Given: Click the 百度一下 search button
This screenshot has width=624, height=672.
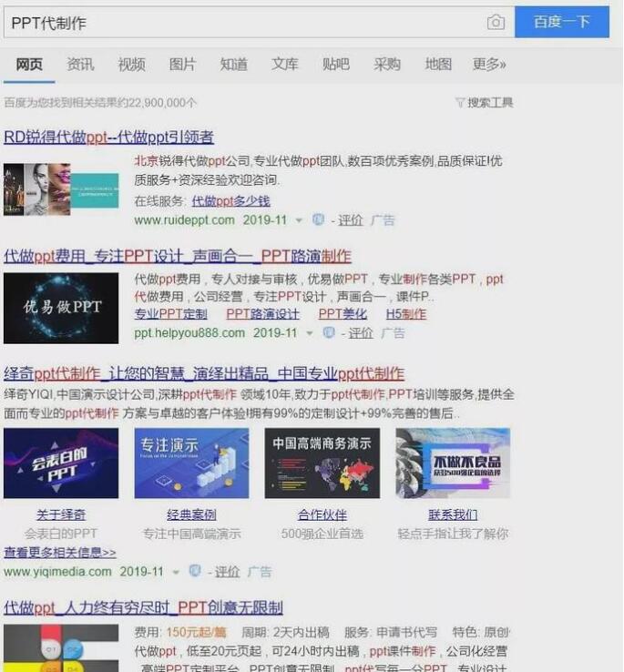Looking at the screenshot, I should click(561, 22).
